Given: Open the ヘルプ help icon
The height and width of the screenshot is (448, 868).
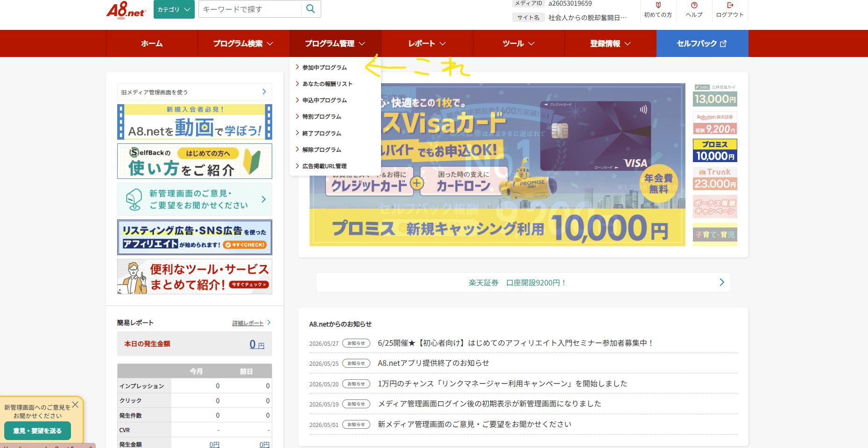Looking at the screenshot, I should (x=694, y=9).
